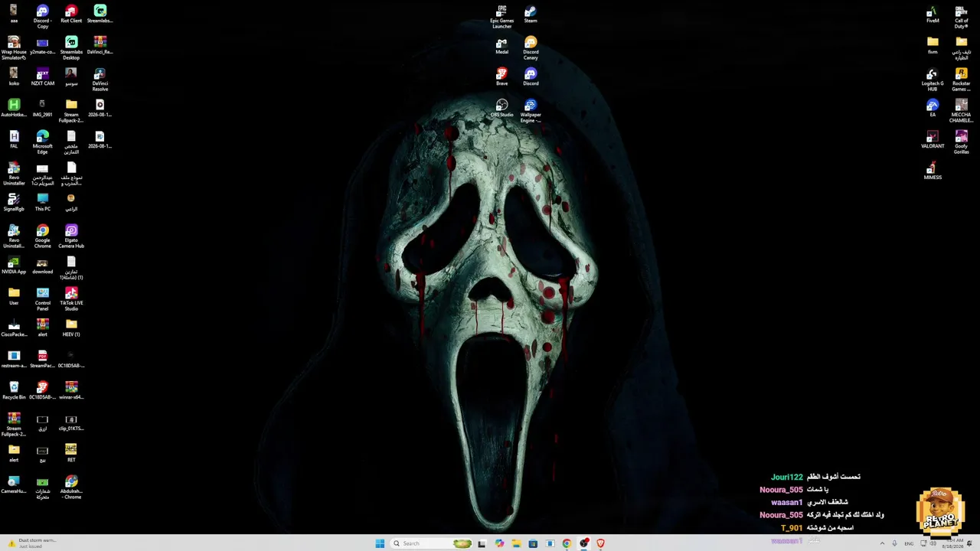Select the RET desktop icon

click(x=71, y=453)
